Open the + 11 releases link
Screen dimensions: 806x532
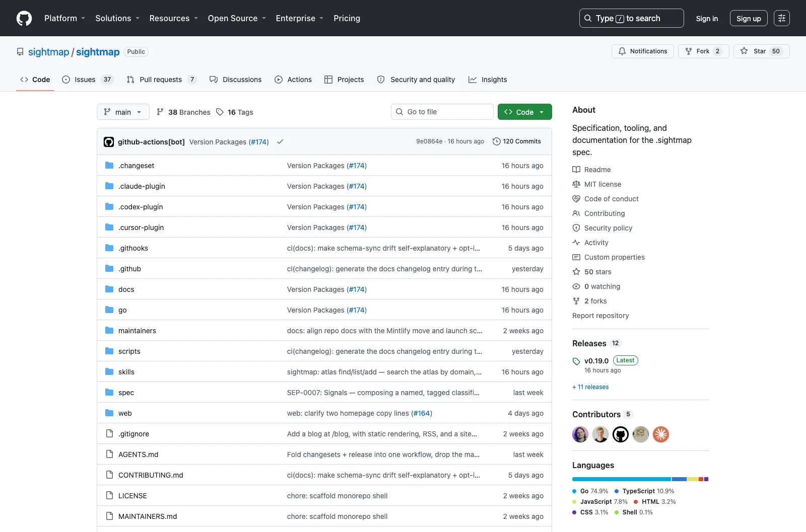pyautogui.click(x=590, y=387)
